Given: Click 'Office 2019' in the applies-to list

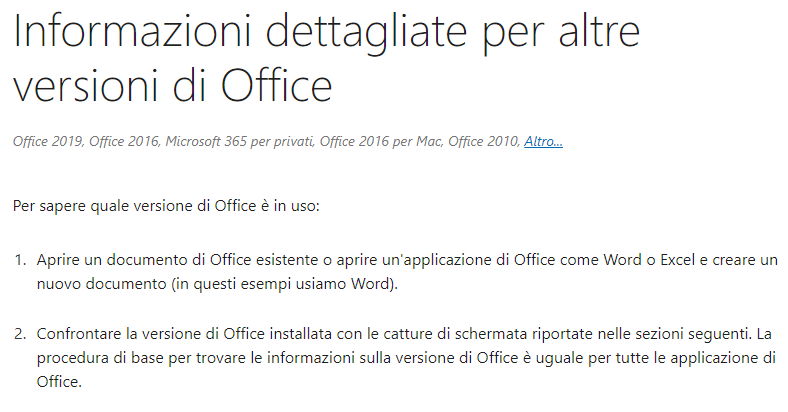Looking at the screenshot, I should (47, 142).
